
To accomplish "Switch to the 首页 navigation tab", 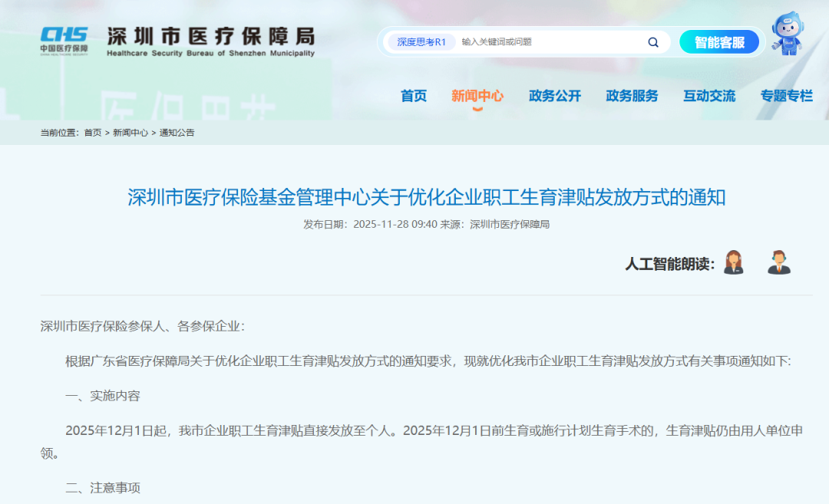I will tap(414, 96).
